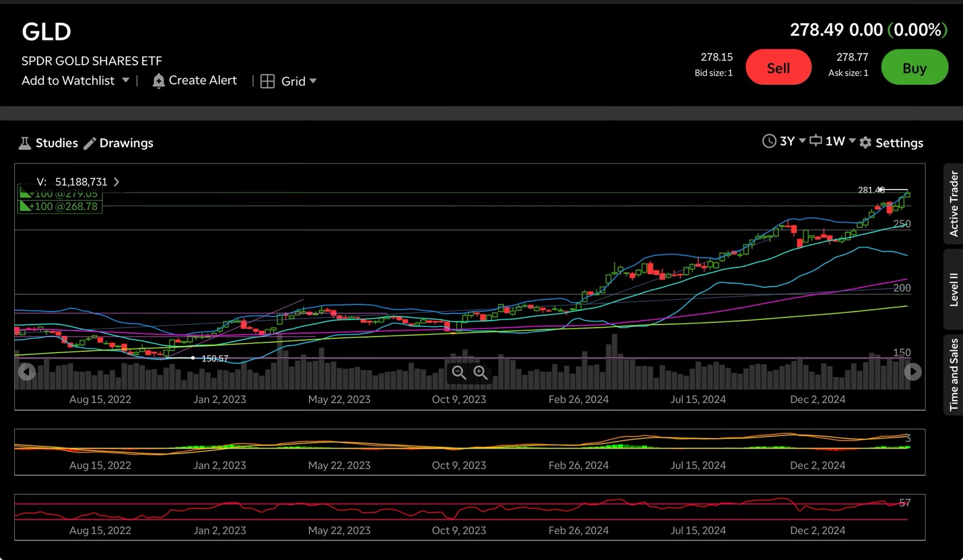The width and height of the screenshot is (963, 560).
Task: Click ask price 278.77
Action: coord(852,57)
